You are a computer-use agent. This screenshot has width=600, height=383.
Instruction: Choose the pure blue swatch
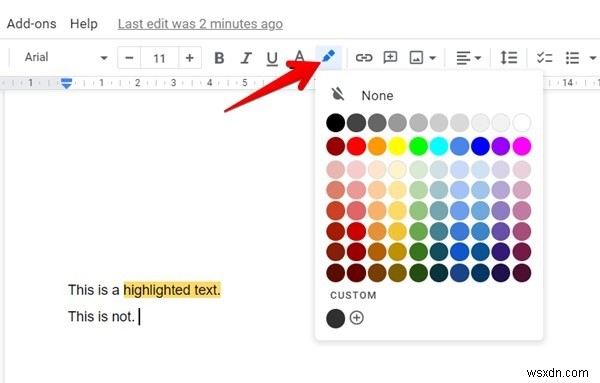(480, 146)
